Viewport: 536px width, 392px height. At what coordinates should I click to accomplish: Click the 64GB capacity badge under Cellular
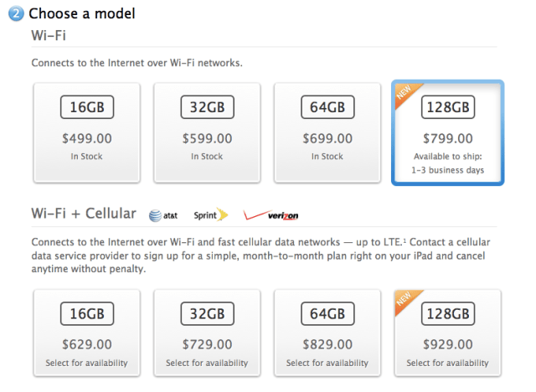327,314
